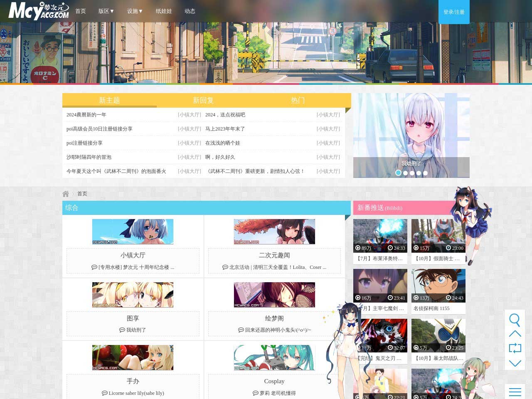Screen dimensions: 532x399
Task: Click the scroll-to-bottom down arrow icon
Action: (x=515, y=363)
